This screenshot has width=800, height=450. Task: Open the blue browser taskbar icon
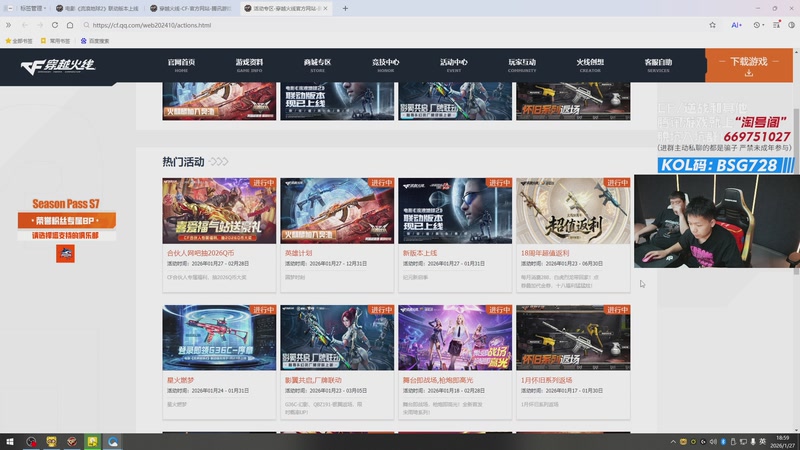pyautogui.click(x=113, y=441)
